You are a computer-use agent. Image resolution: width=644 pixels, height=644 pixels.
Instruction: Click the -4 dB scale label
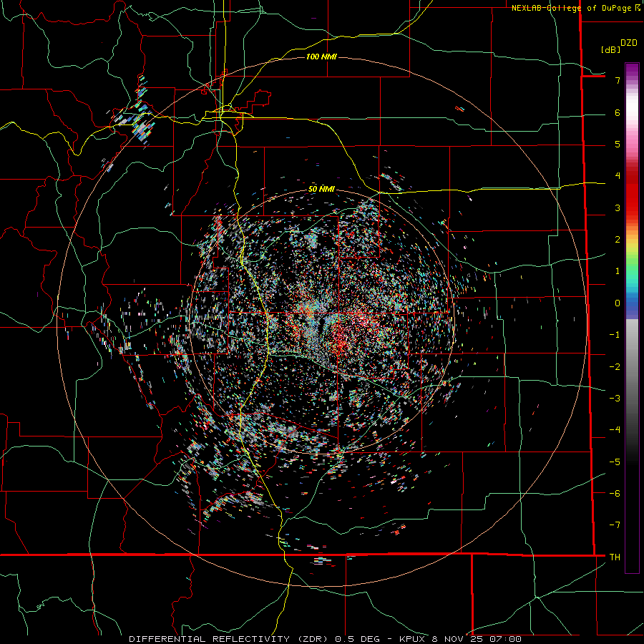(x=615, y=430)
